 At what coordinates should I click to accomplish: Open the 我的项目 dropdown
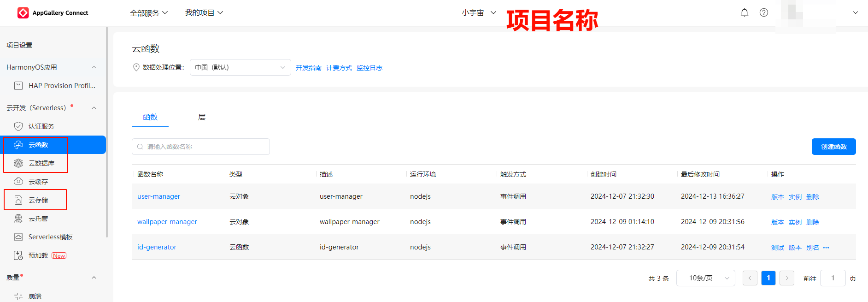204,13
